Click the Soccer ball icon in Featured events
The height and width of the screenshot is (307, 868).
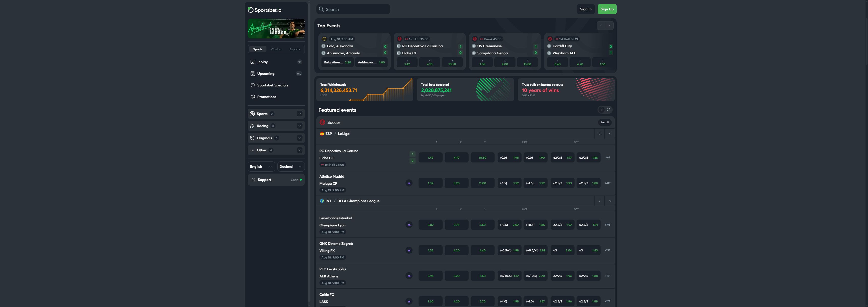[x=322, y=123]
